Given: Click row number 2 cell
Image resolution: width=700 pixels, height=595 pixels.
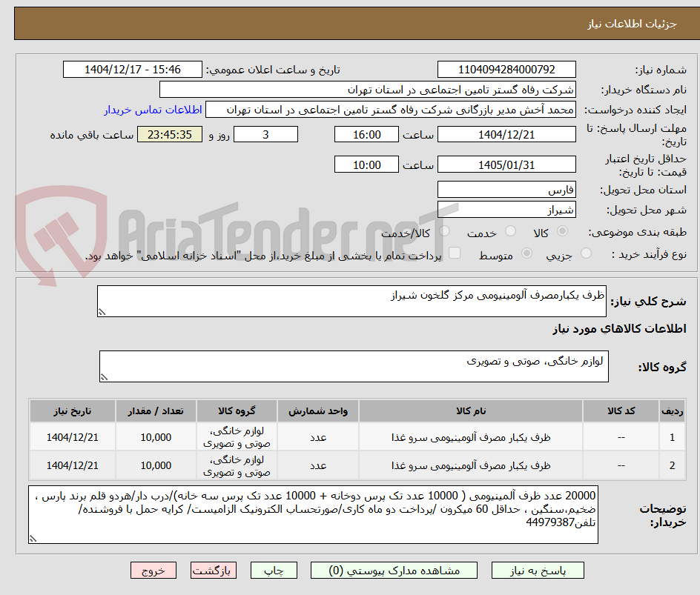Looking at the screenshot, I should pyautogui.click(x=672, y=465).
